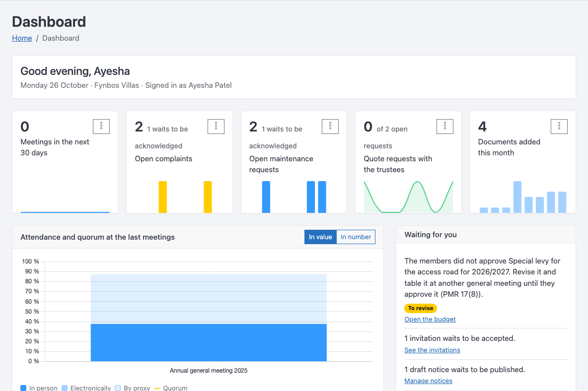Click '1 draft notice waits to be published.' text
Screen dimensions: 588x391
pyautogui.click(x=465, y=370)
